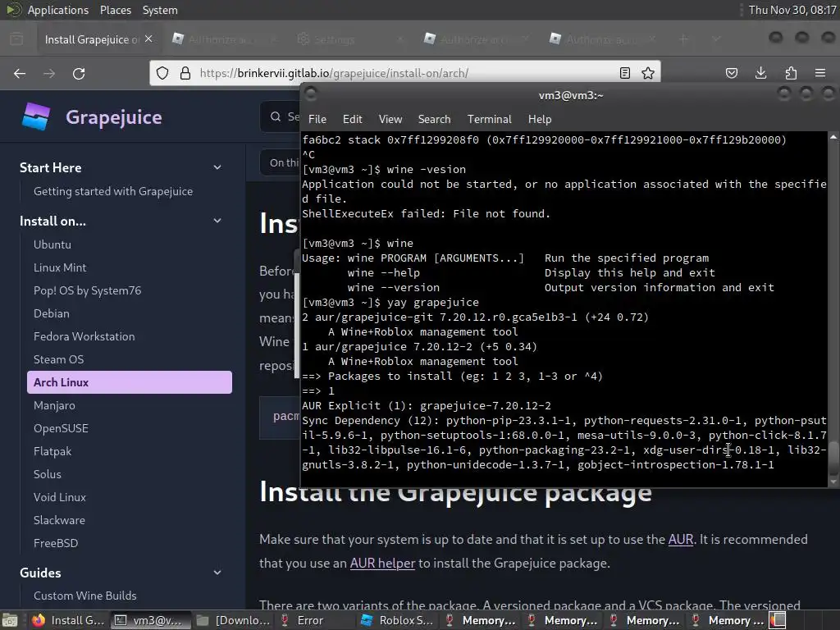Switch to the Settings tab
This screenshot has width=840, height=630.
click(x=352, y=39)
